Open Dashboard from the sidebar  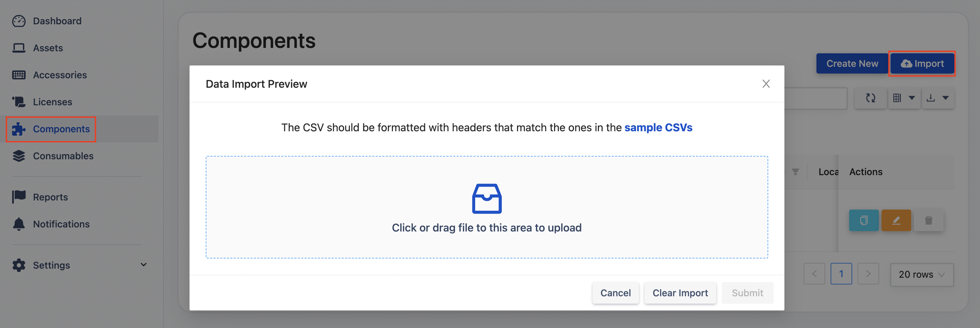pyautogui.click(x=57, y=21)
